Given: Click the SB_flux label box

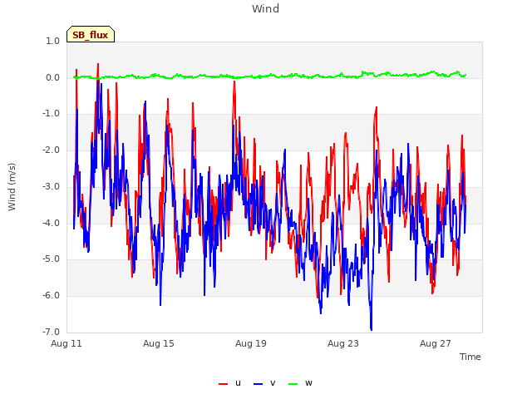Looking at the screenshot, I should [91, 34].
